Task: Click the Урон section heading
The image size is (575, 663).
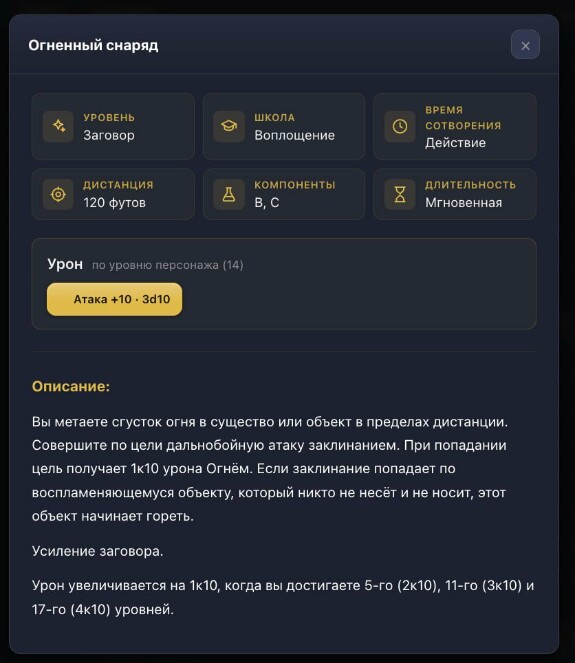Action: [x=65, y=264]
